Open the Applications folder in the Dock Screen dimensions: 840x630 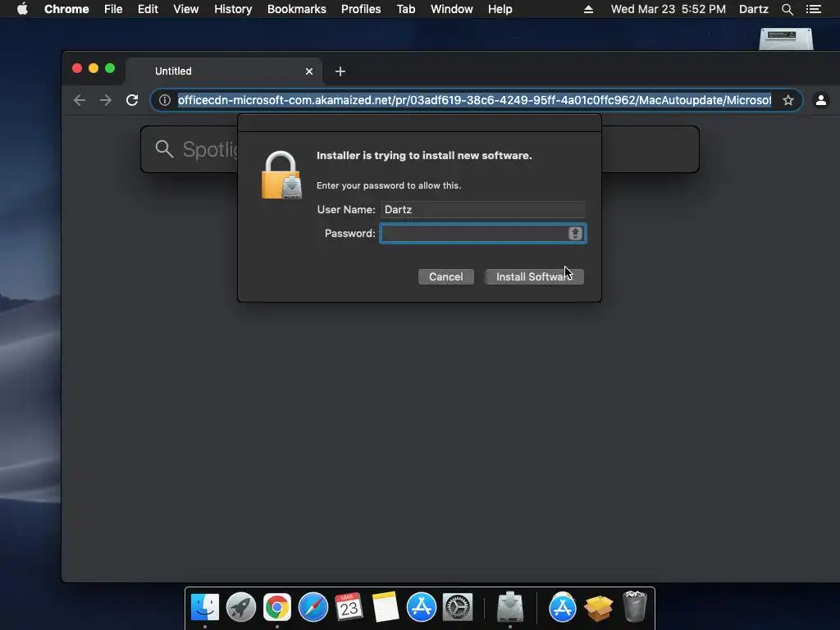[x=563, y=608]
